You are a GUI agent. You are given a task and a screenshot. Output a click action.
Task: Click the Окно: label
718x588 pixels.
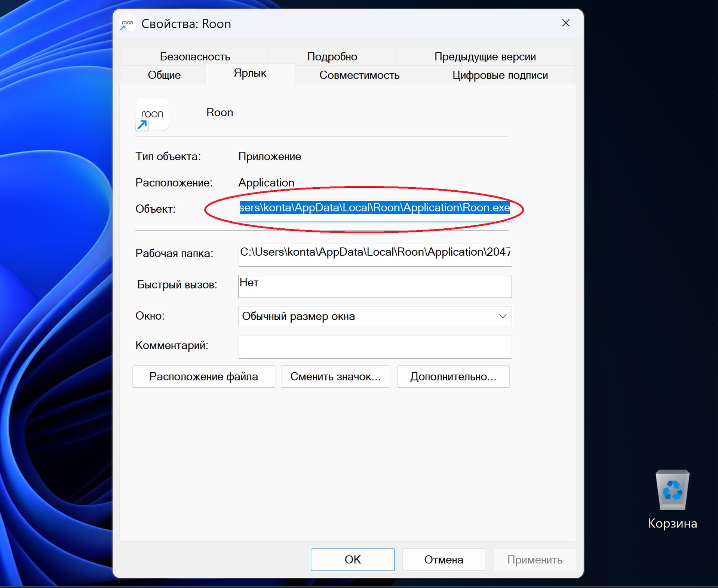[x=150, y=316]
